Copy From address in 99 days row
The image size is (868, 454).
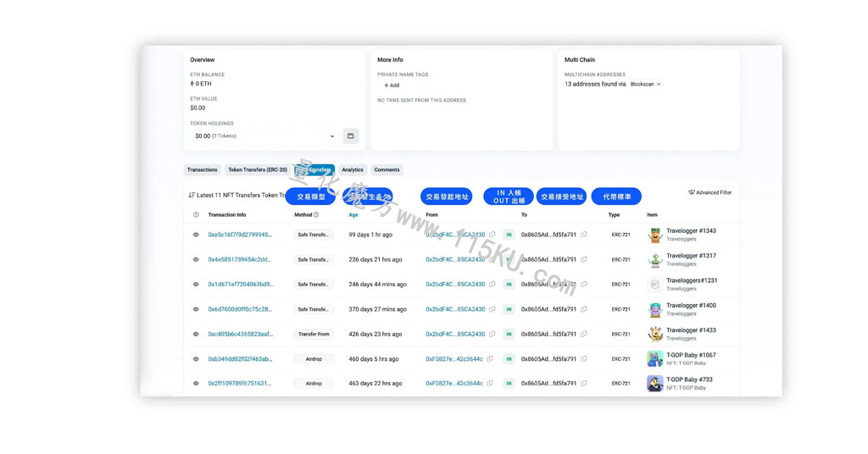point(492,235)
